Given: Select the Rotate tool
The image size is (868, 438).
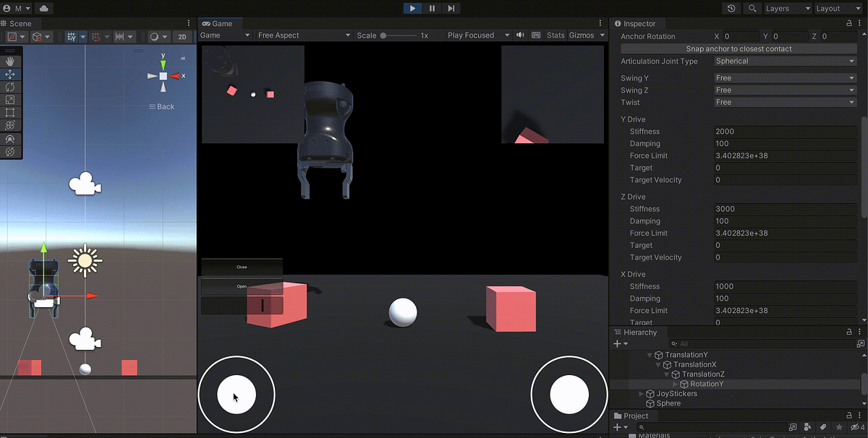Looking at the screenshot, I should pos(9,87).
